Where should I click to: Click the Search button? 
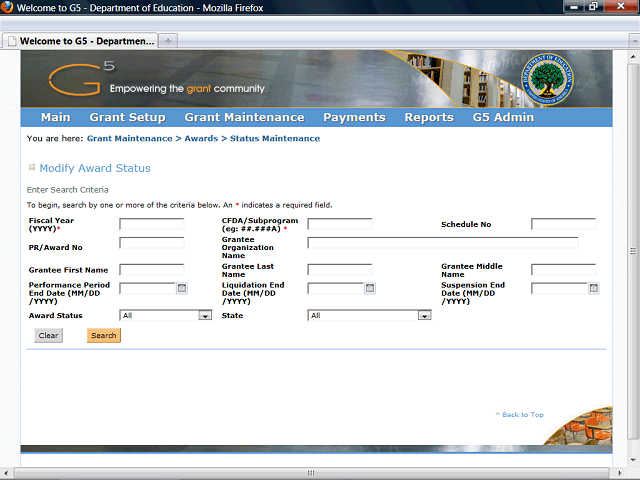tap(104, 336)
